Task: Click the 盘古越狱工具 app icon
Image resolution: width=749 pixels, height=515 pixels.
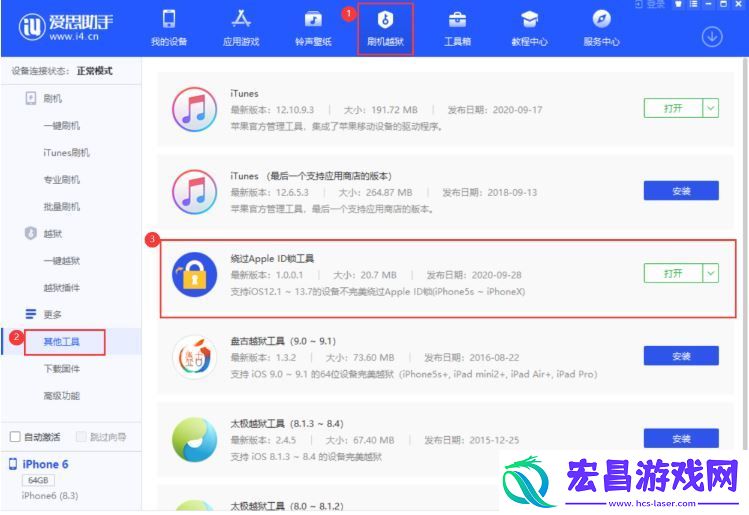Action: (x=194, y=357)
